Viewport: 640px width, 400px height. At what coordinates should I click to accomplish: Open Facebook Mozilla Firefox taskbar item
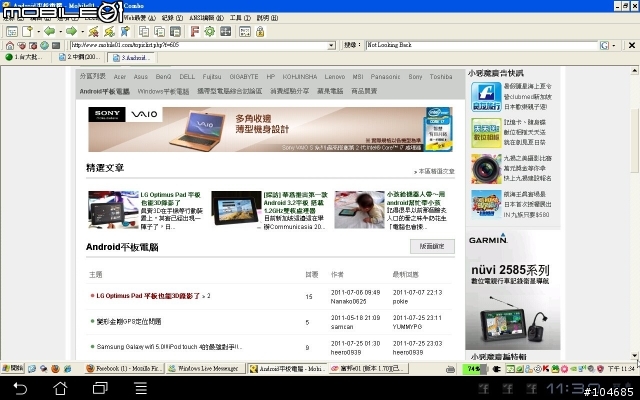click(x=125, y=369)
